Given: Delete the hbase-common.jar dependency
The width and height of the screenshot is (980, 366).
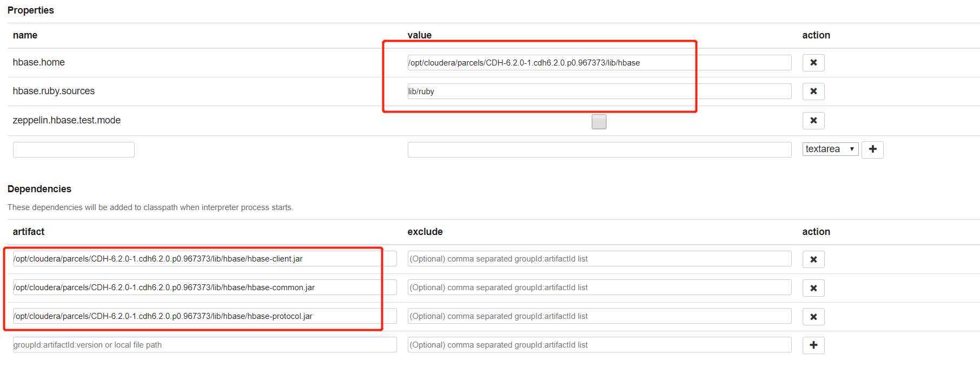Looking at the screenshot, I should 813,288.
